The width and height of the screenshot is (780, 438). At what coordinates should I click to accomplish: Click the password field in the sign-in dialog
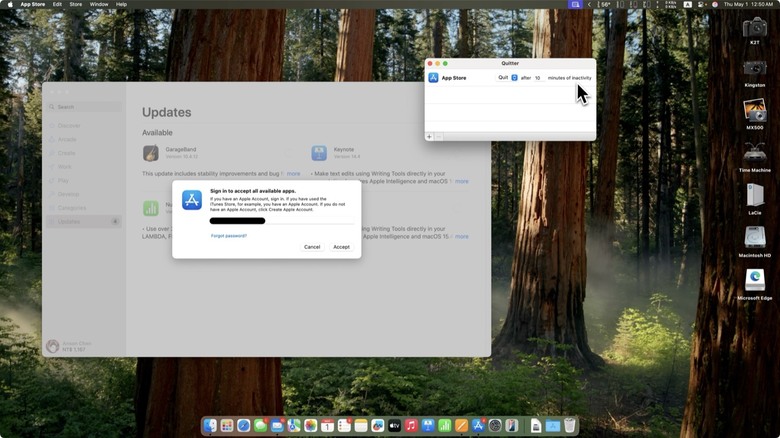pyautogui.click(x=282, y=221)
